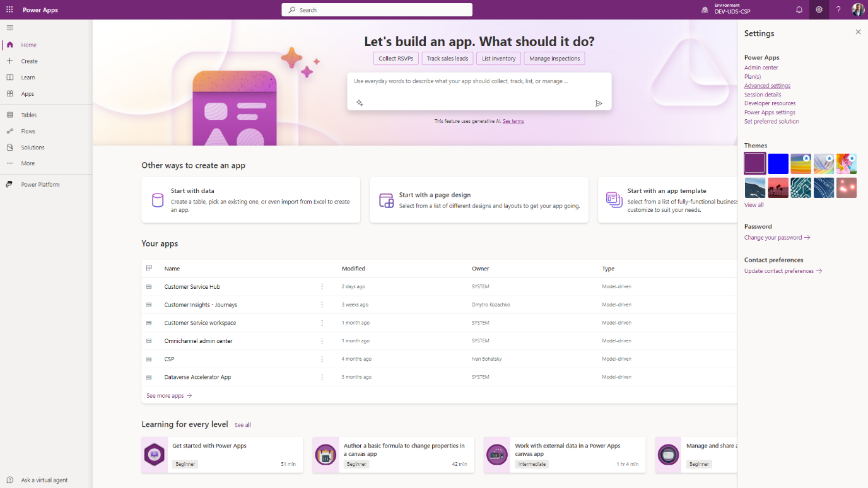Open more options for Omnichannel admin center
The height and width of the screenshot is (488, 868).
pos(322,341)
